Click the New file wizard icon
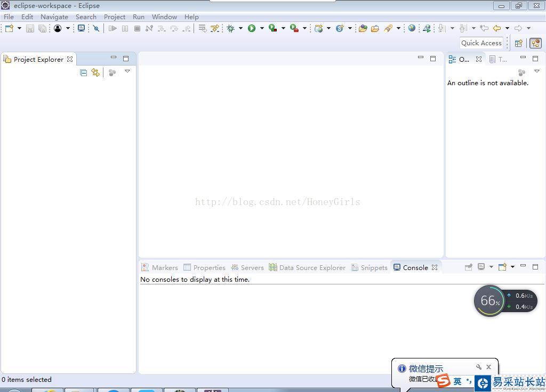This screenshot has width=546, height=392. (x=9, y=28)
